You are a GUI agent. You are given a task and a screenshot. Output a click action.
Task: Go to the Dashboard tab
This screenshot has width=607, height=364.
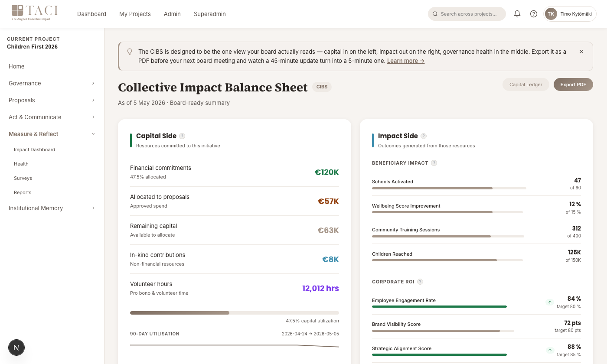click(91, 14)
